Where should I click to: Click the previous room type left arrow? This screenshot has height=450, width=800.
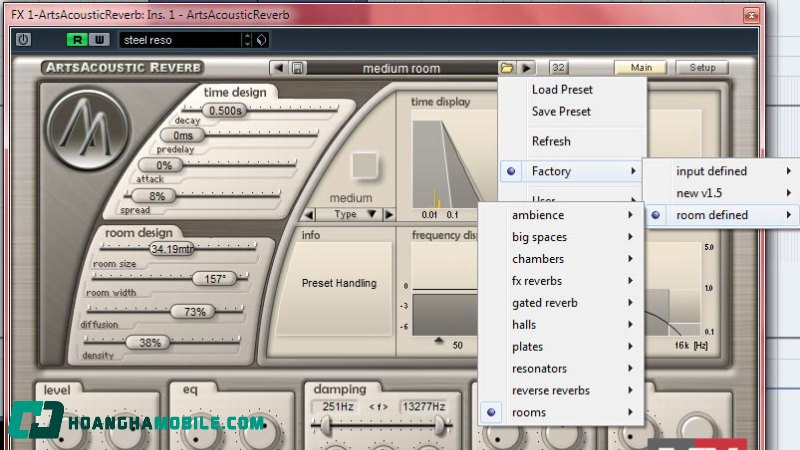[310, 214]
